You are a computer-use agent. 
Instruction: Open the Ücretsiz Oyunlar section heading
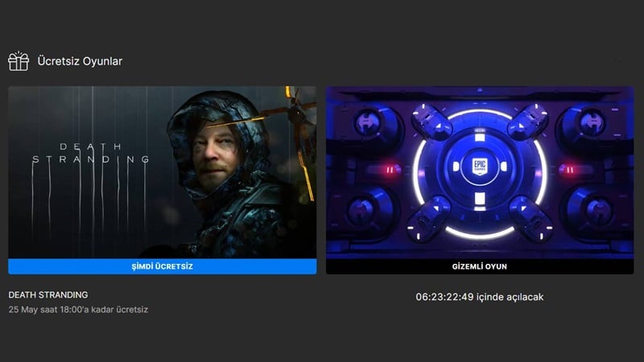coord(80,61)
